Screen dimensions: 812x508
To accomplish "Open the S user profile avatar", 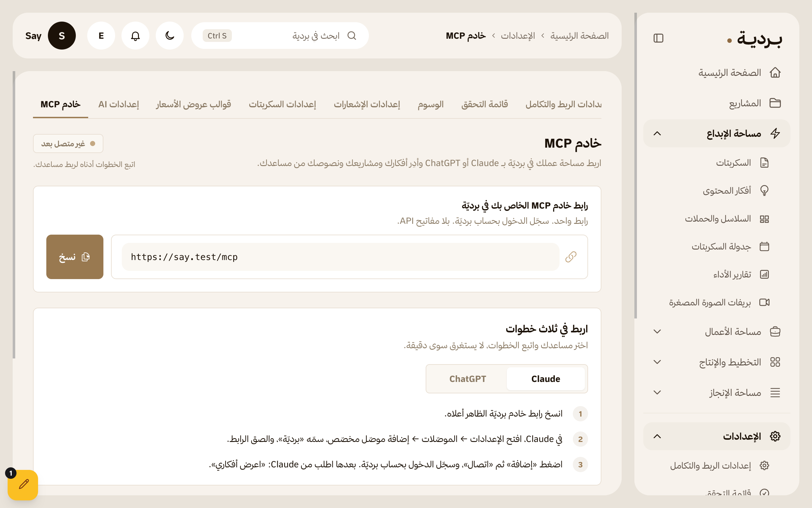I will tap(62, 36).
